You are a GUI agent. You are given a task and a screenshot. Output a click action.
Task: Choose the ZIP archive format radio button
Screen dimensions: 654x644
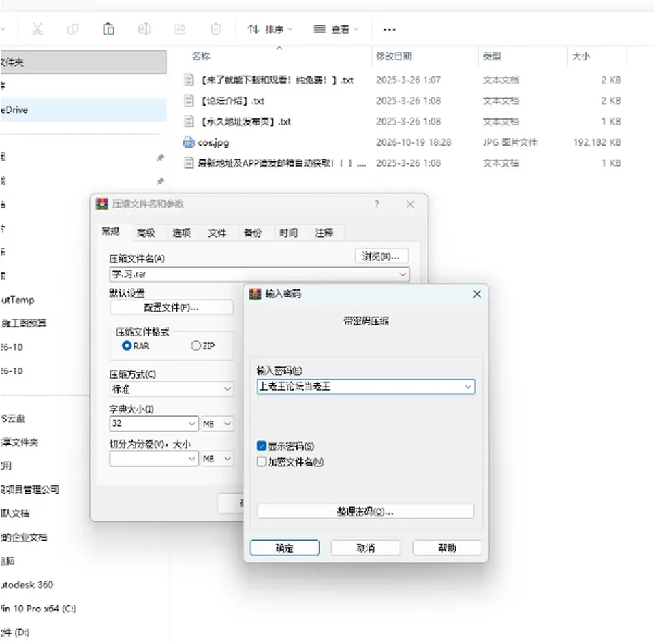[196, 346]
